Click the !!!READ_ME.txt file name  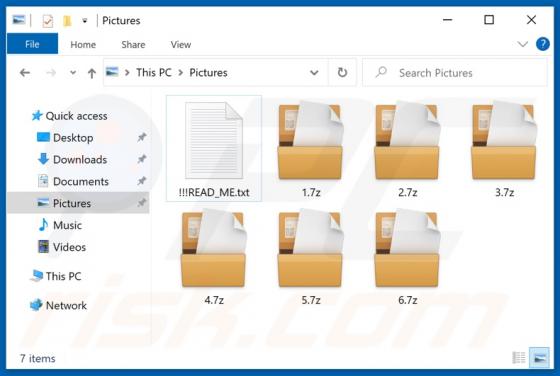pos(214,192)
